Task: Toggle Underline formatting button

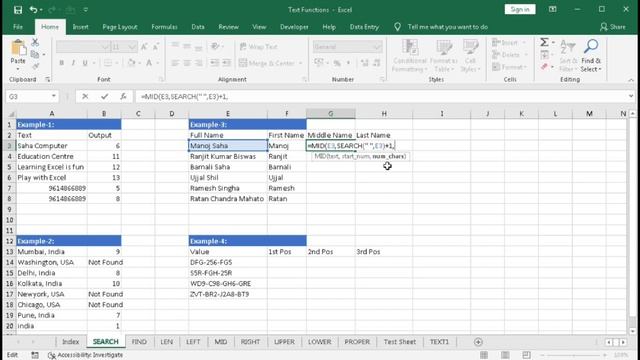Action: pyautogui.click(x=85, y=63)
